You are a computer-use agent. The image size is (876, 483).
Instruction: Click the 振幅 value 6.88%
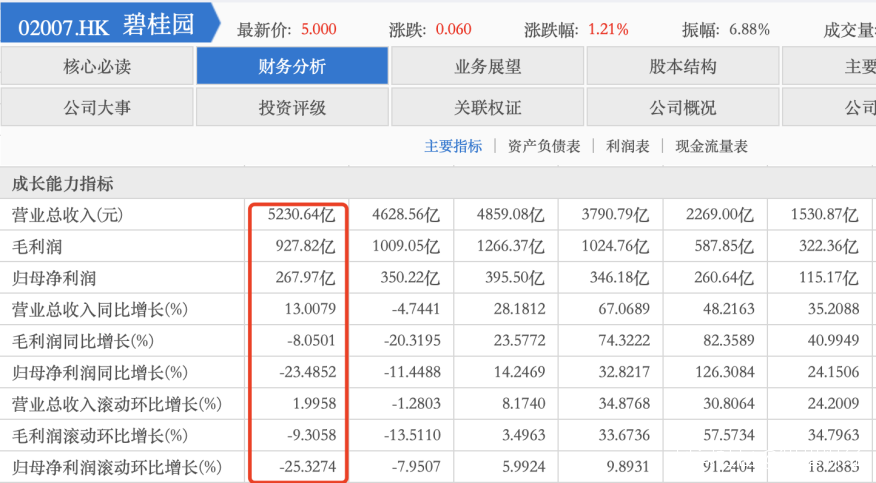click(x=749, y=29)
